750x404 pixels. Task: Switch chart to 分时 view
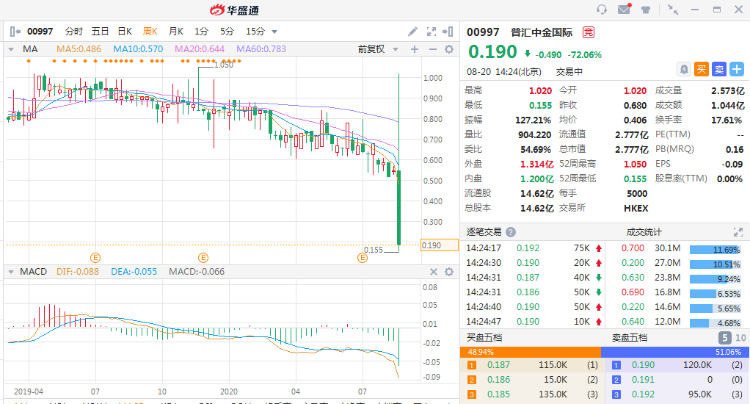coord(74,32)
